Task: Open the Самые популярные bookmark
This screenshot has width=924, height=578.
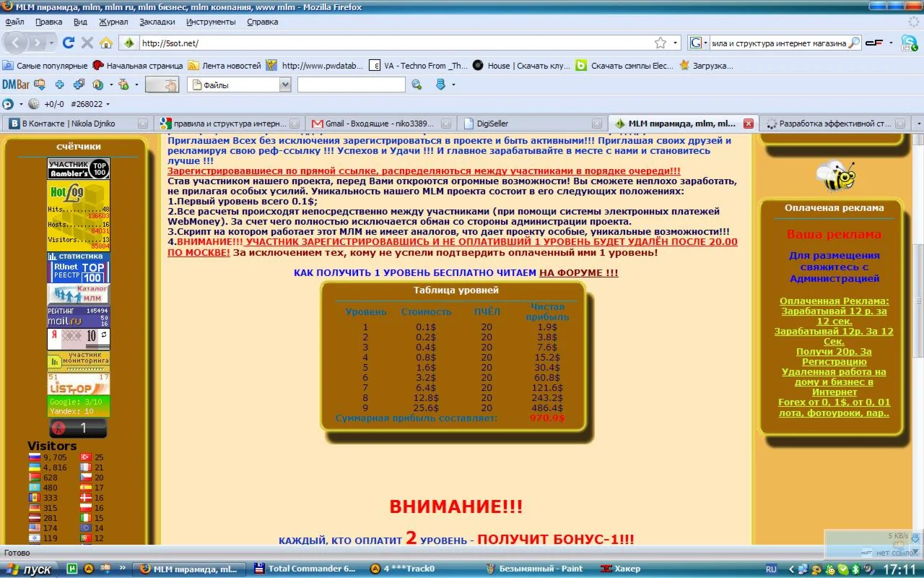Action: point(45,65)
